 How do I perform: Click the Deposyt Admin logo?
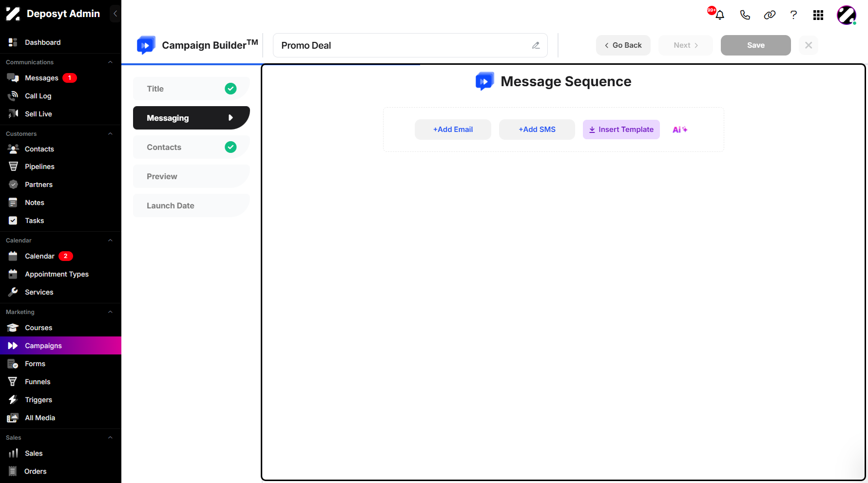53,14
